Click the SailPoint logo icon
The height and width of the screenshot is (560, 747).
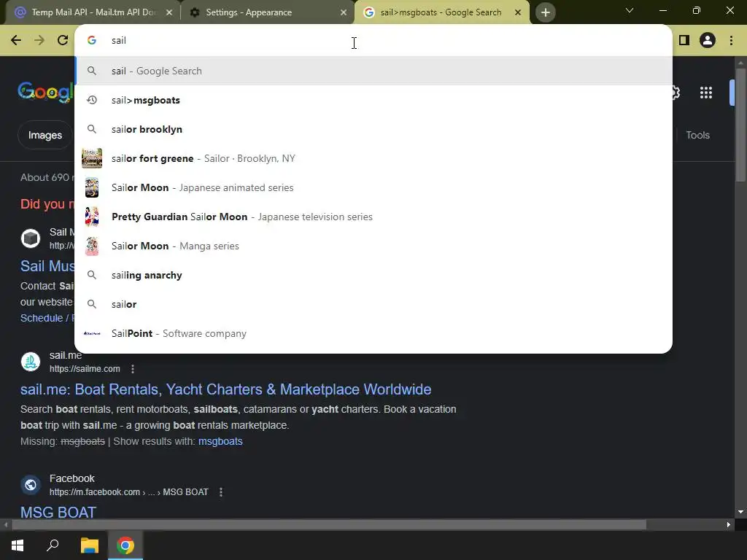click(x=92, y=333)
